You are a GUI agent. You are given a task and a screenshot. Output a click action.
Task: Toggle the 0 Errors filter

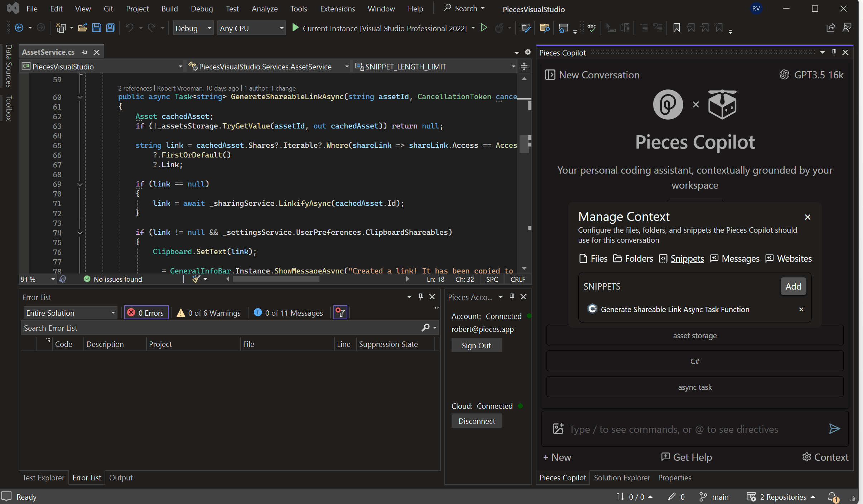click(146, 312)
